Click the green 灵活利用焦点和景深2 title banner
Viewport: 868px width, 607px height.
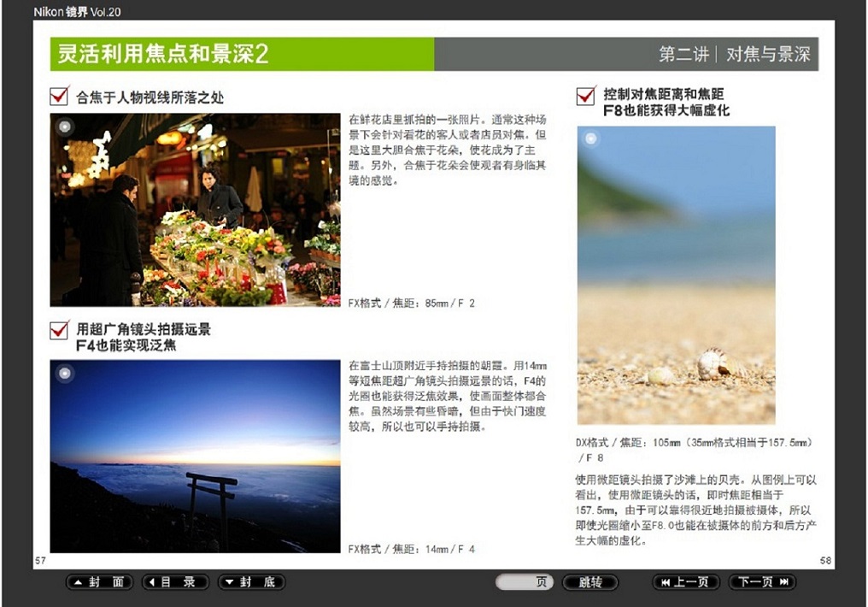(x=242, y=55)
